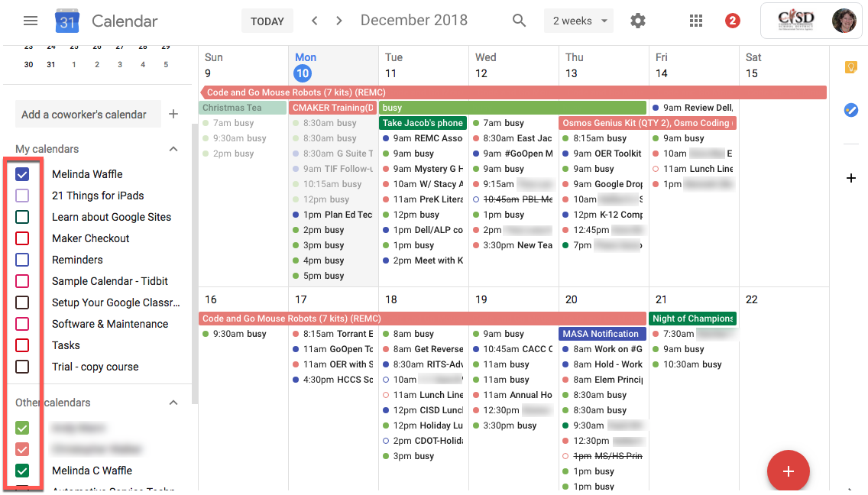Open Tasks in the side panel

click(x=850, y=110)
